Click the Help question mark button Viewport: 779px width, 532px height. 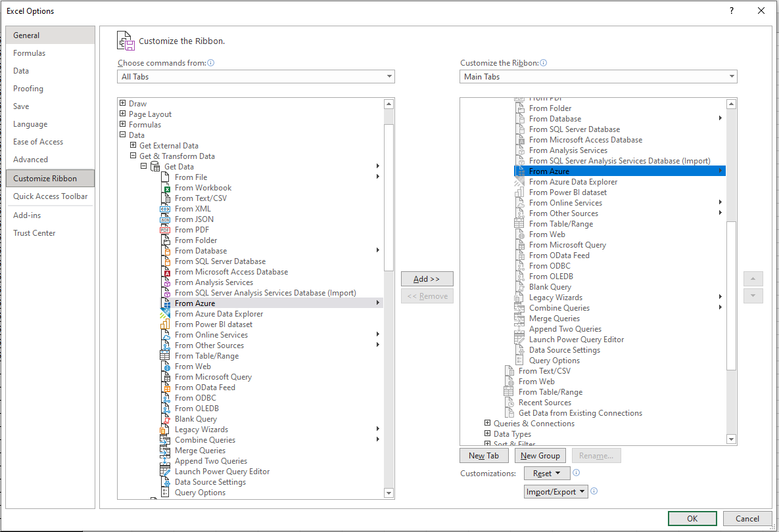(x=732, y=11)
